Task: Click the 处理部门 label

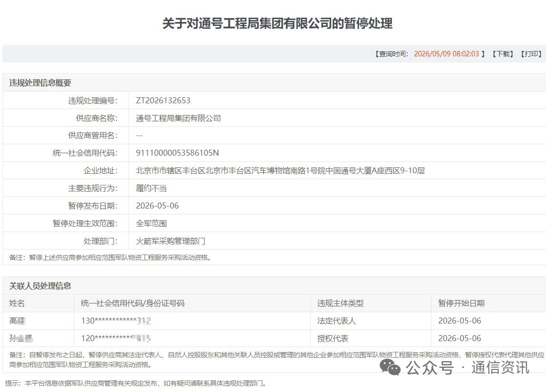Action: coord(100,241)
